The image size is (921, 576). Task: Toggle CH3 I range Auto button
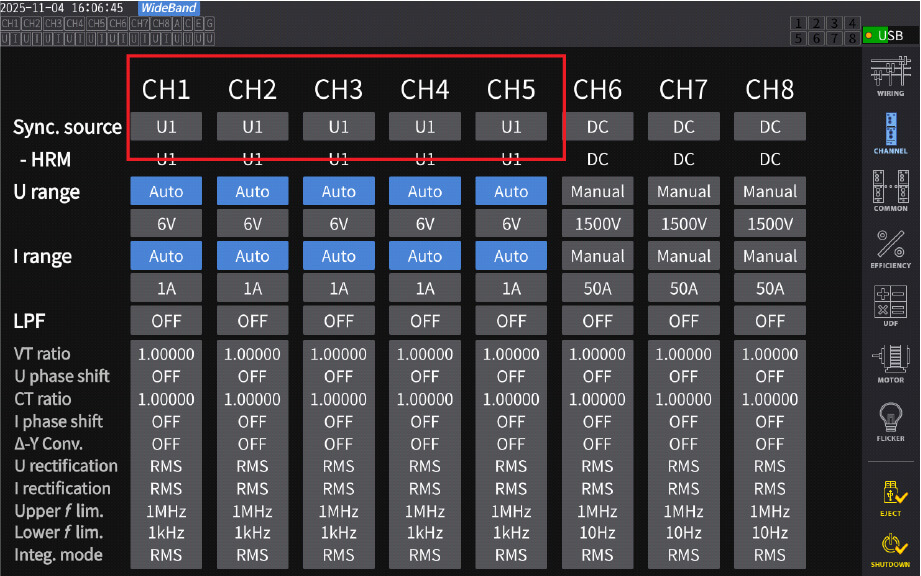(338, 256)
